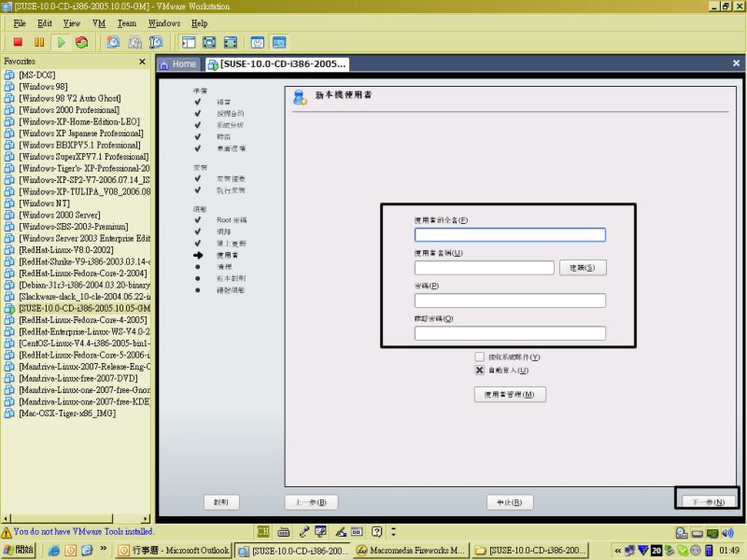
Task: Select [Windows 2000 Server] in Favorites
Action: (x=60, y=215)
